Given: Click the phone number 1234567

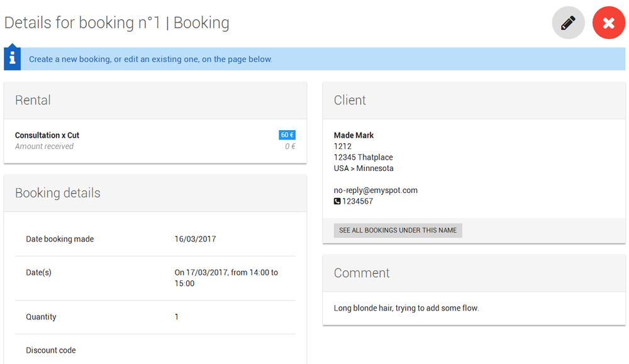Looking at the screenshot, I should pyautogui.click(x=357, y=201).
